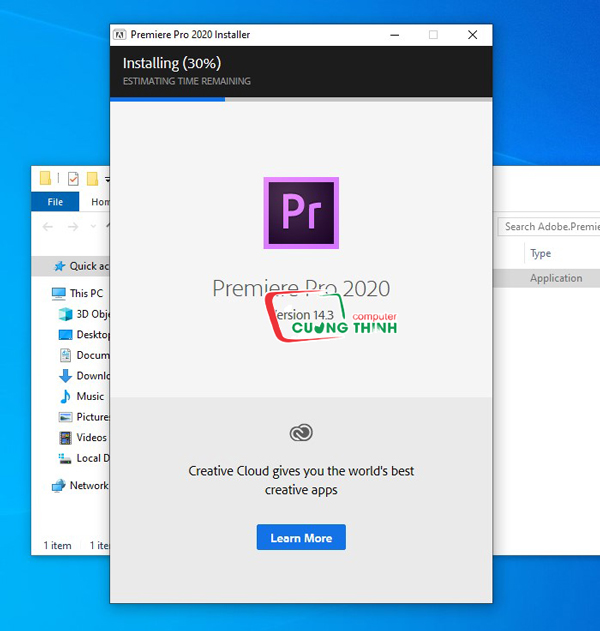Click the Forward arrow in File Explorer
Viewport: 600px width, 631px height.
(73, 227)
